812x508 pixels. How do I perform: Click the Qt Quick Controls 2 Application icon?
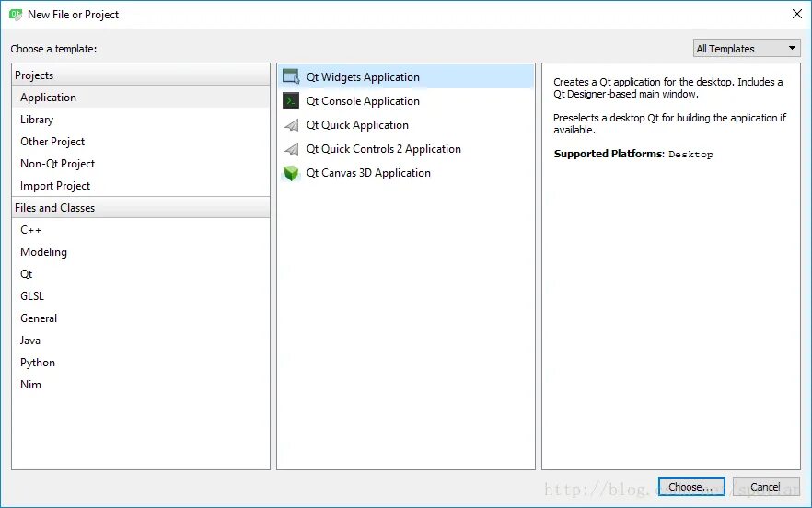click(x=291, y=149)
